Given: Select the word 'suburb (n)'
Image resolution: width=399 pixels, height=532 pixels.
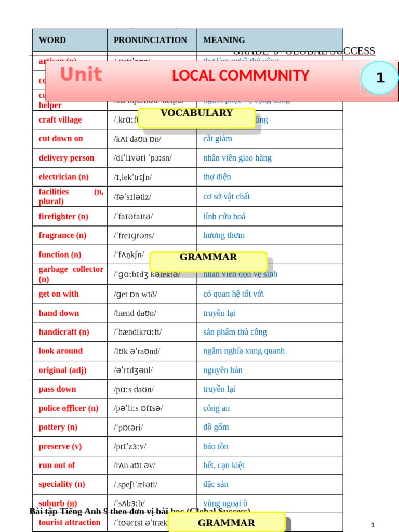Looking at the screenshot, I should coord(58,503).
